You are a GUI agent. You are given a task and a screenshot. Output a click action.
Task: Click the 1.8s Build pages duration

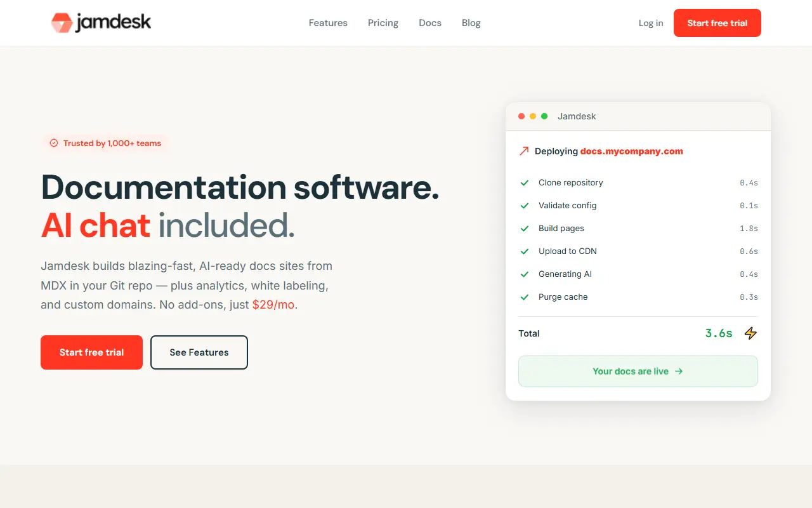(749, 229)
